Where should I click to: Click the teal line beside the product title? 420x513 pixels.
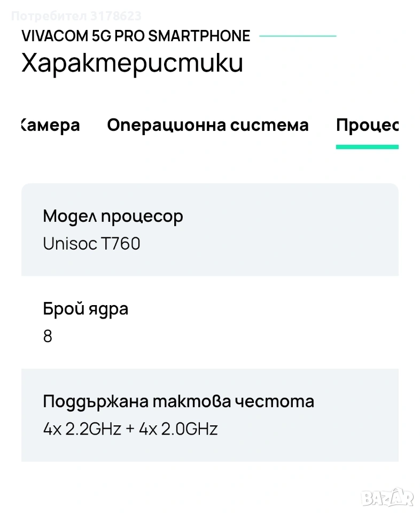pos(298,36)
